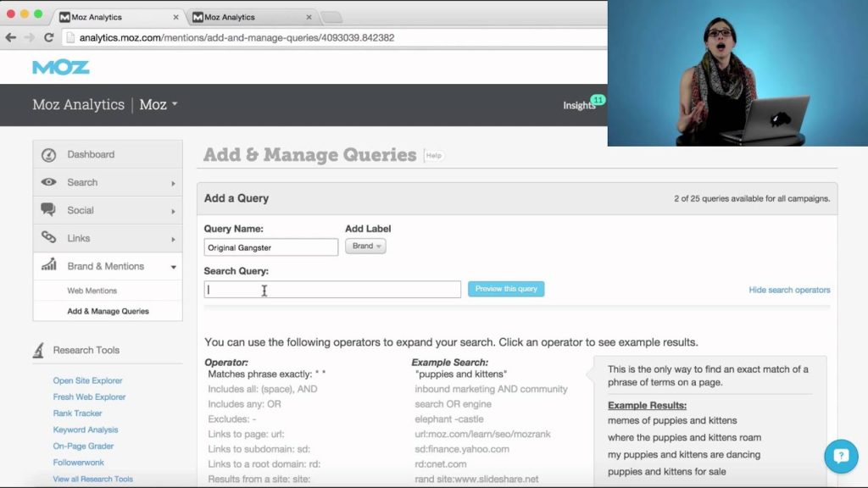Click example 'search OR engine'
Image resolution: width=868 pixels, height=488 pixels.
(x=453, y=404)
